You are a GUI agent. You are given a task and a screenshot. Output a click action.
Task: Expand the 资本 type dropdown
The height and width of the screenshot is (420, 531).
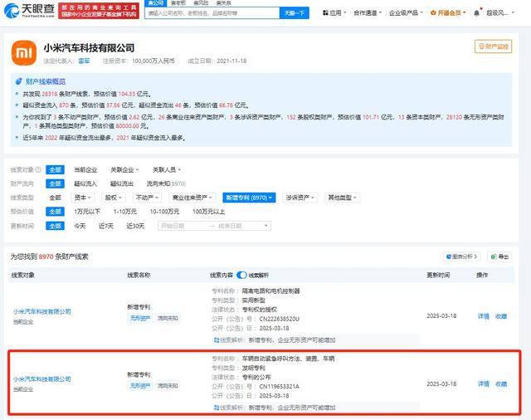[x=83, y=198]
